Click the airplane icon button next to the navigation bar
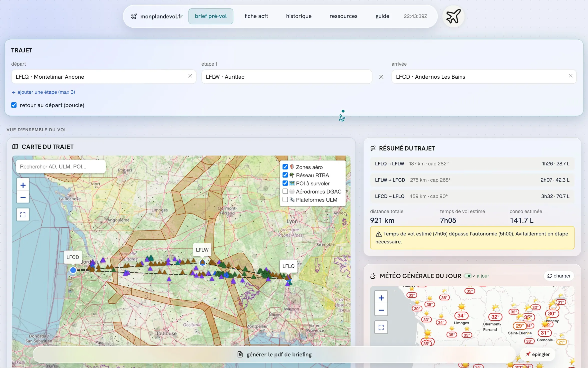Viewport: 588px width, 368px height. (453, 16)
